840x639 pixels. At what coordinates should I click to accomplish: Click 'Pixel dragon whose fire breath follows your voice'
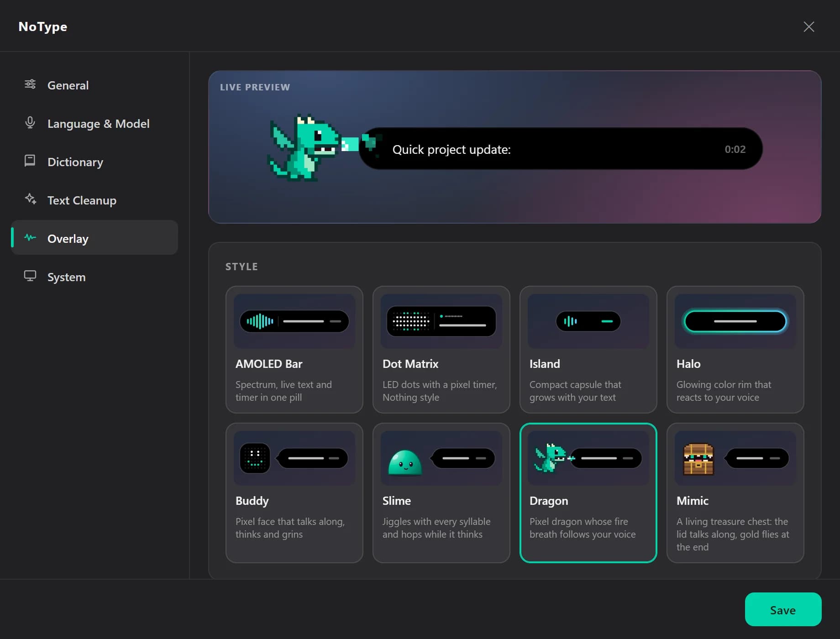(x=583, y=528)
